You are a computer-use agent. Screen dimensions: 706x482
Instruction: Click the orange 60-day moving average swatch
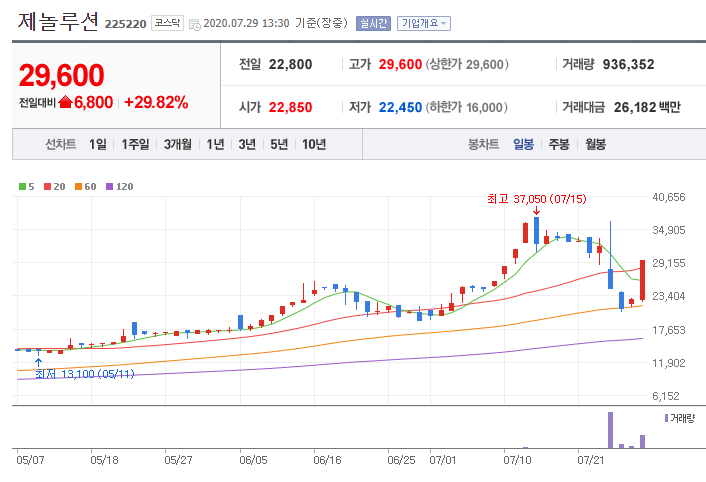(78, 186)
